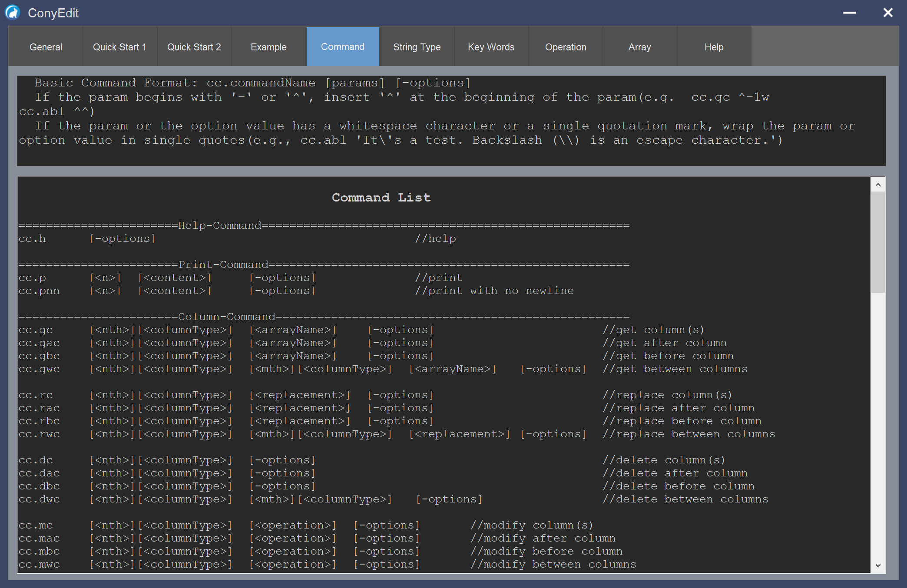This screenshot has height=588, width=907.
Task: Open the Key Words tab
Action: [491, 47]
